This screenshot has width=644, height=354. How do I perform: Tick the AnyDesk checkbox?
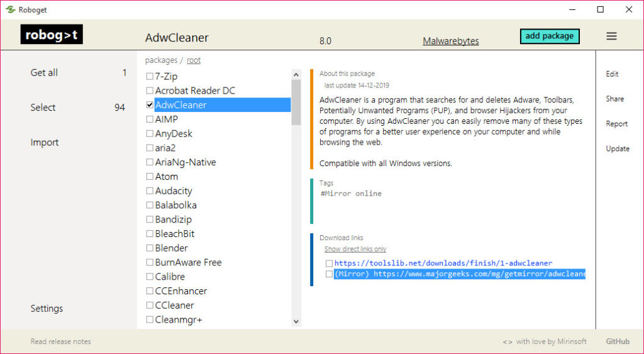click(150, 134)
